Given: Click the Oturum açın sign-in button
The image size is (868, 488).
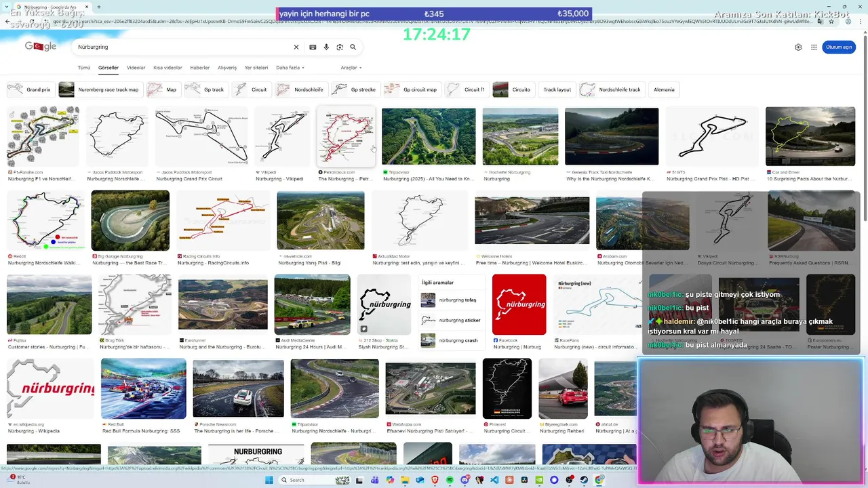Looking at the screenshot, I should 839,47.
